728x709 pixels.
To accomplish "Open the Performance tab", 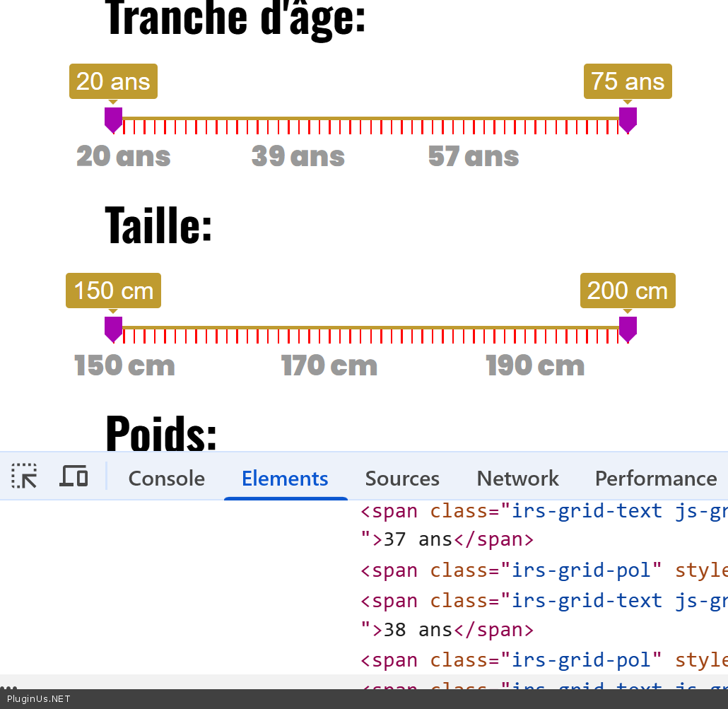I will point(655,479).
